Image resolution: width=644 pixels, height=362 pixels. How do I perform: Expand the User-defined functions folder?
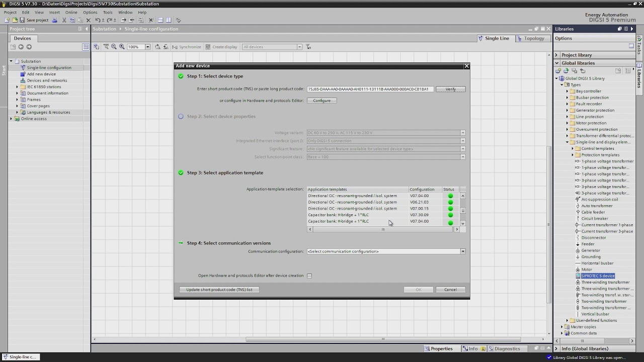567,320
